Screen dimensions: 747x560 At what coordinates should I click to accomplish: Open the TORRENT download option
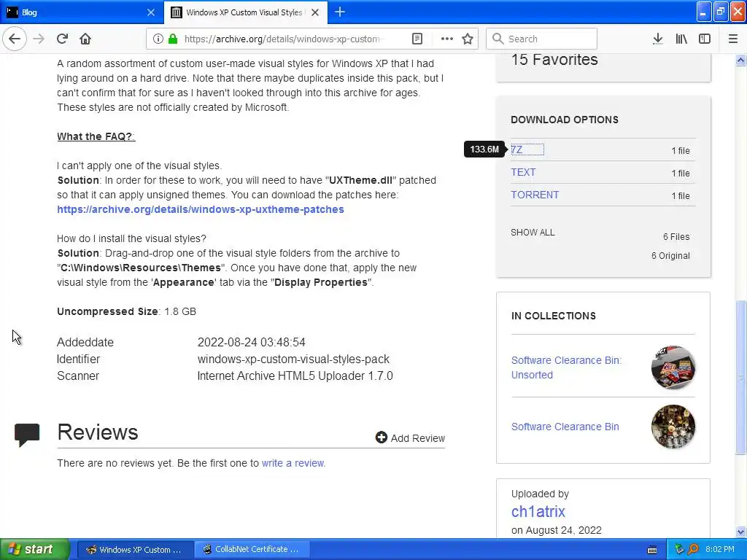click(x=535, y=195)
